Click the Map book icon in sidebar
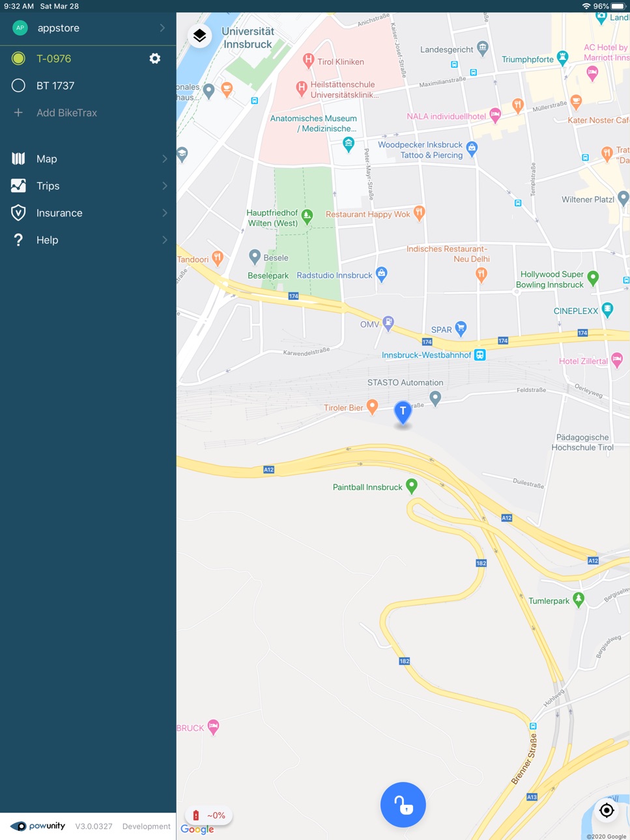Viewport: 630px width, 840px height. point(18,159)
